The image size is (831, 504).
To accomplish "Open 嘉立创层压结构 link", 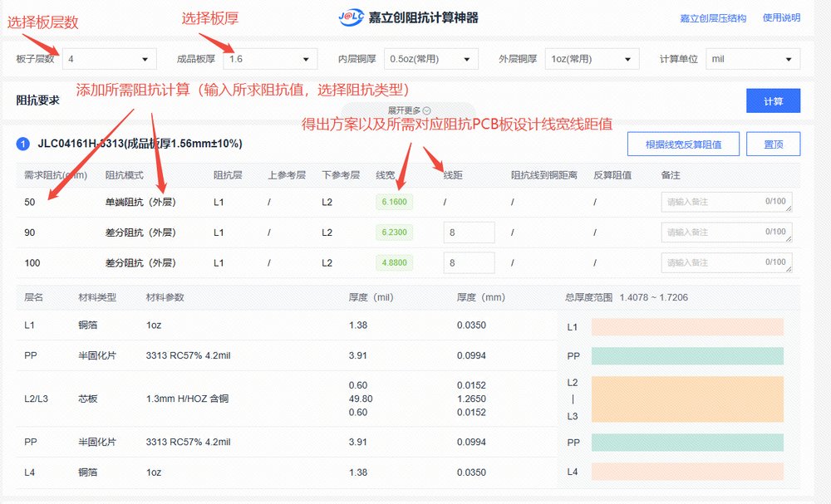I will (x=713, y=18).
